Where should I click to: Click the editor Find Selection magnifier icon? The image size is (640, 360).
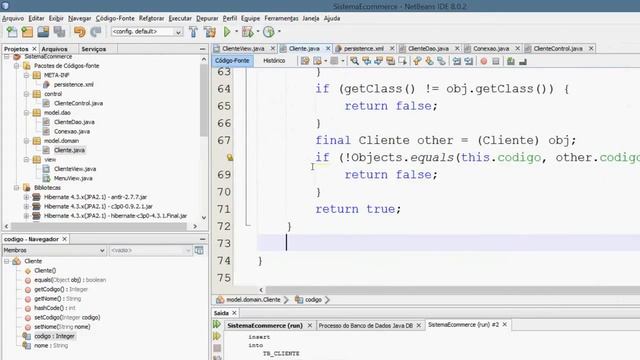pyautogui.click(x=354, y=61)
